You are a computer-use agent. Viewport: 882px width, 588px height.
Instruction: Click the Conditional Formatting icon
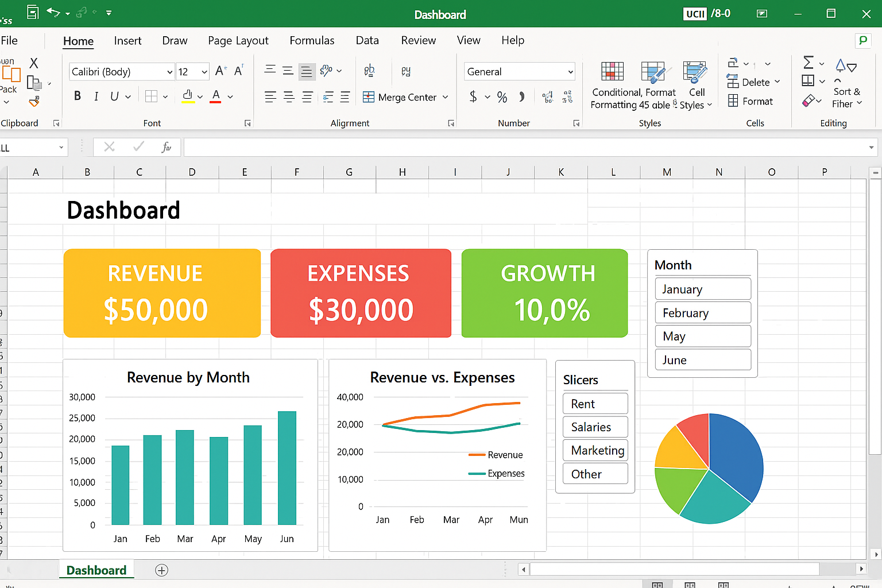[612, 72]
